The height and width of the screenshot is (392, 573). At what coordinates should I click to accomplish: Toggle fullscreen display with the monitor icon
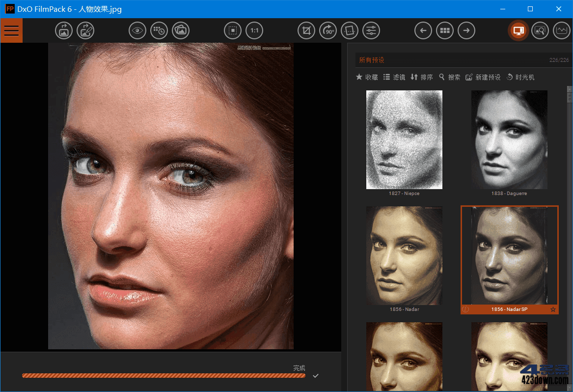pos(518,30)
